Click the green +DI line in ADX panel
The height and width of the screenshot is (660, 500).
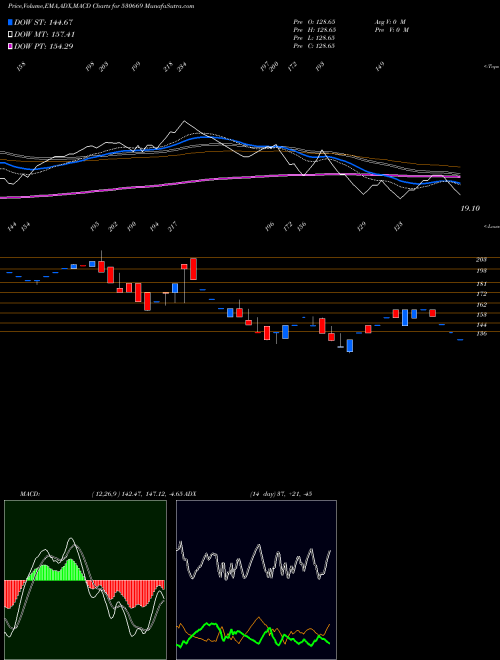[x=253, y=634]
